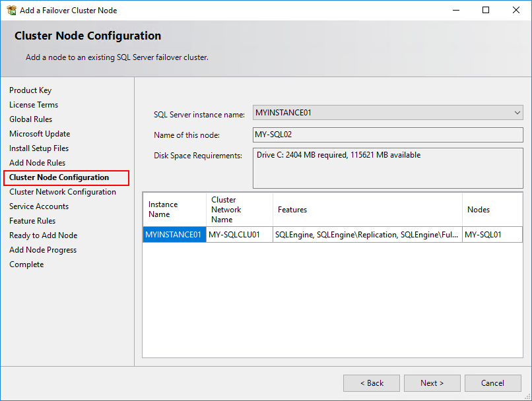Click the SQLEngine features cell
Image resolution: width=532 pixels, height=401 pixels.
[368, 235]
